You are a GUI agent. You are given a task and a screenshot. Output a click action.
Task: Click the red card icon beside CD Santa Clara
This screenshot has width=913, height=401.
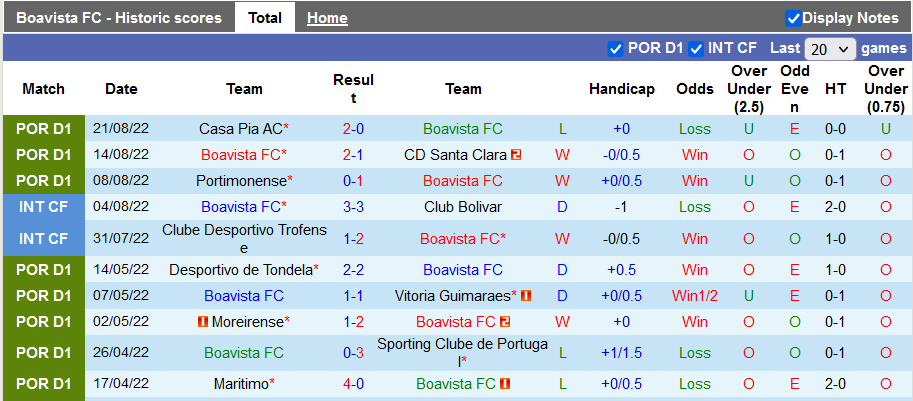pos(516,155)
